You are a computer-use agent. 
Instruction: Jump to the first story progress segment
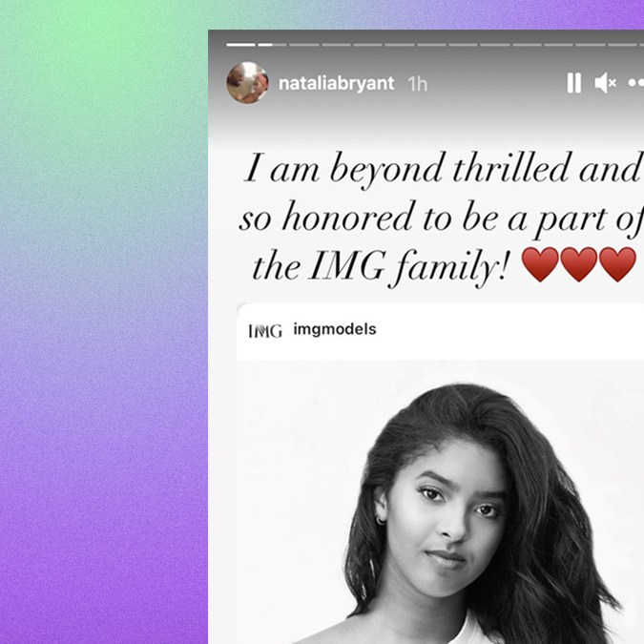pos(240,45)
